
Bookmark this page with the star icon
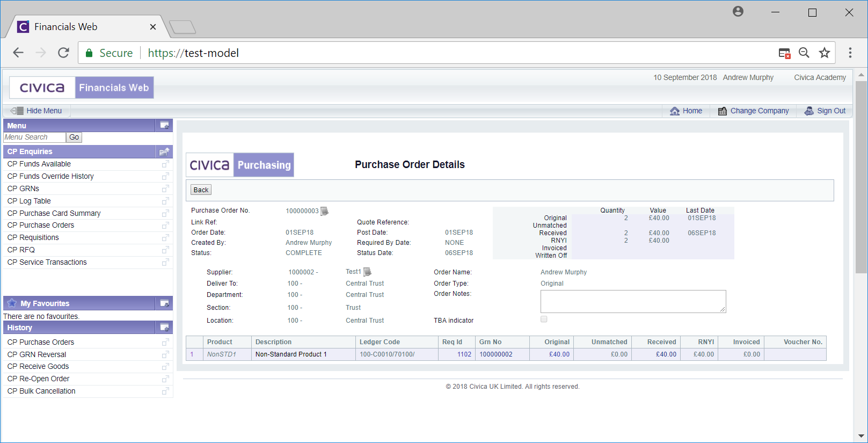[x=825, y=53]
